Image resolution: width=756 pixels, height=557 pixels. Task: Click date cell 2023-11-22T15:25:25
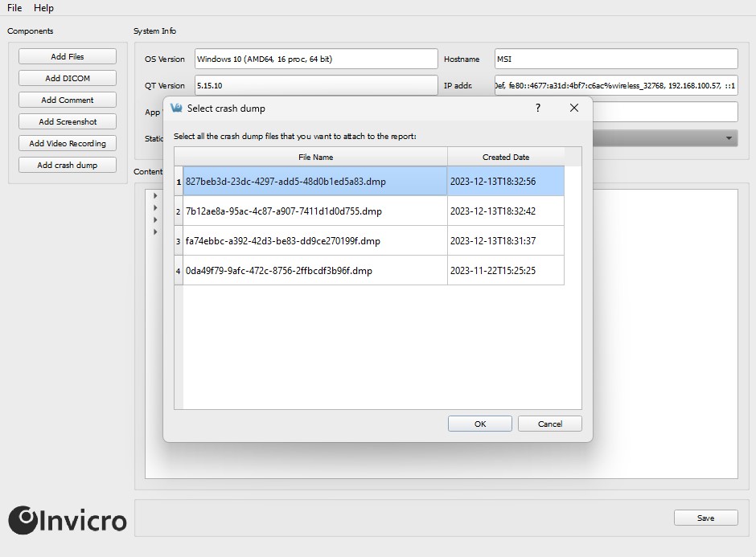(506, 270)
